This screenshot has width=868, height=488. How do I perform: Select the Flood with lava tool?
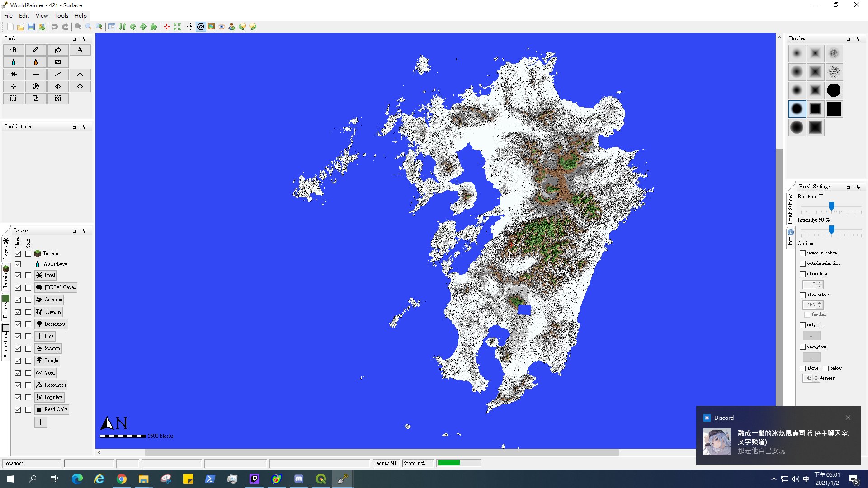(x=36, y=62)
